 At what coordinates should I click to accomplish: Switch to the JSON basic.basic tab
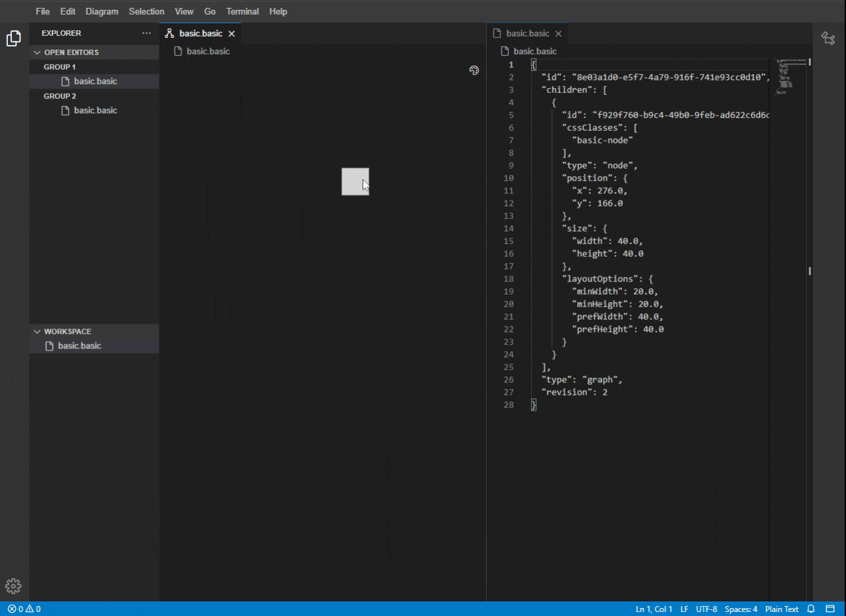tap(528, 33)
